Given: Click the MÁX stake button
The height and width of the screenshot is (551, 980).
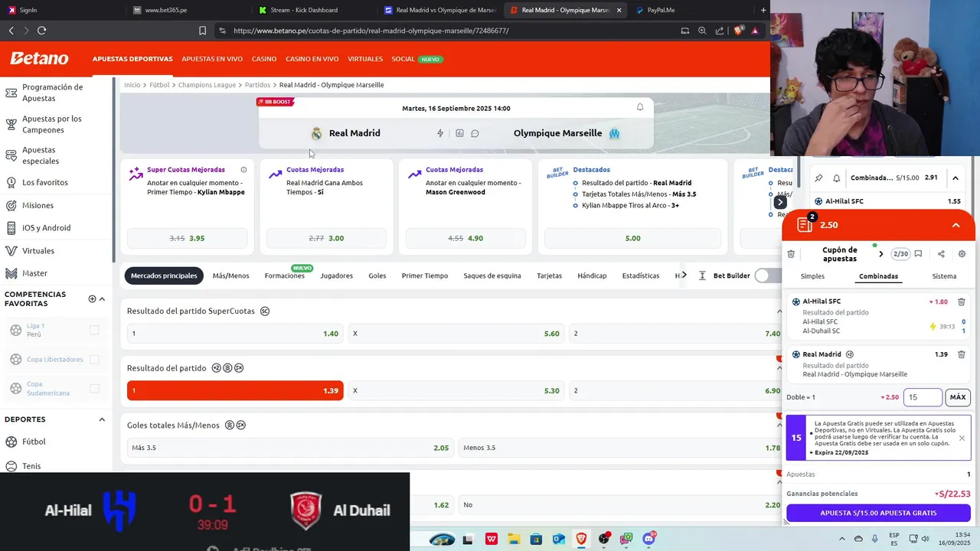Looking at the screenshot, I should 958,397.
